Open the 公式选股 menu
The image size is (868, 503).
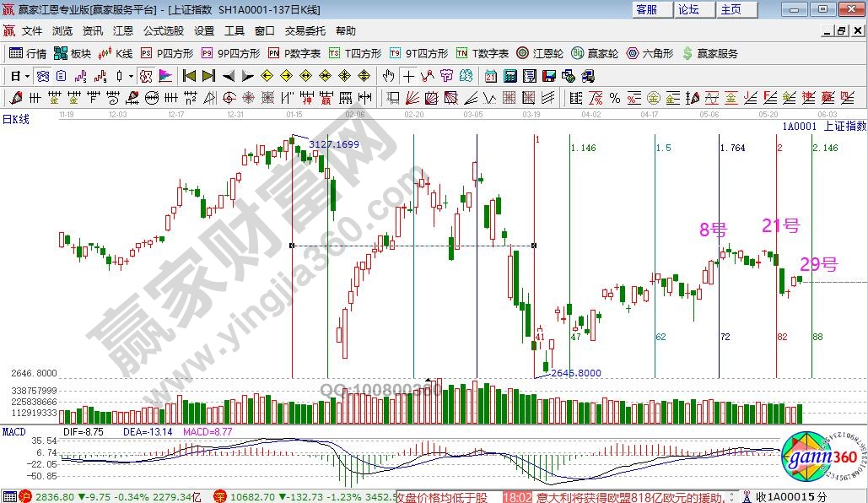164,31
